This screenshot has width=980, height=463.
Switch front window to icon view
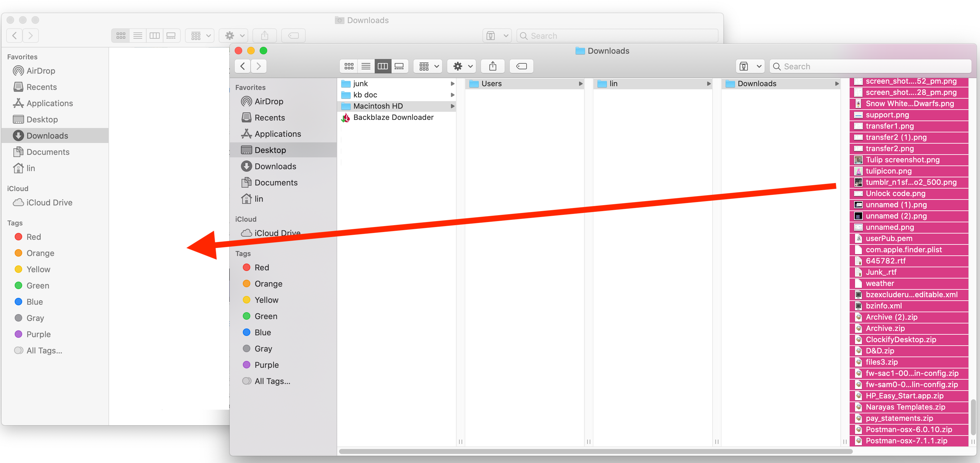[349, 66]
